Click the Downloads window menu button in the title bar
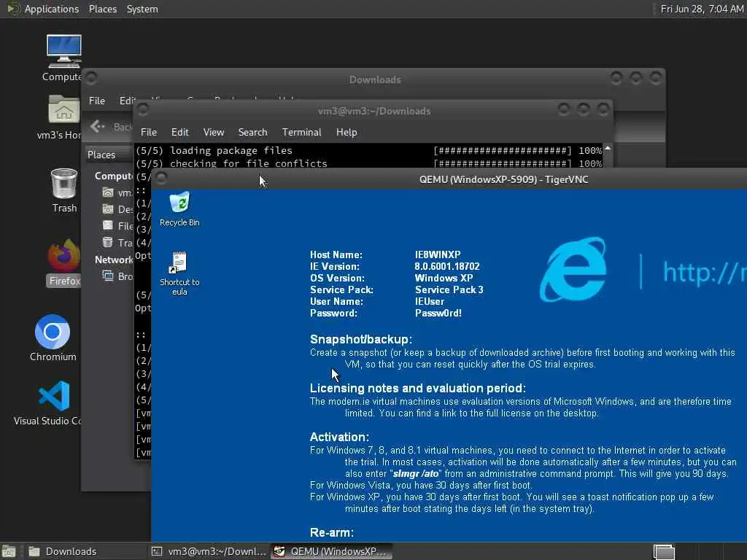Image resolution: width=747 pixels, height=560 pixels. (91, 77)
